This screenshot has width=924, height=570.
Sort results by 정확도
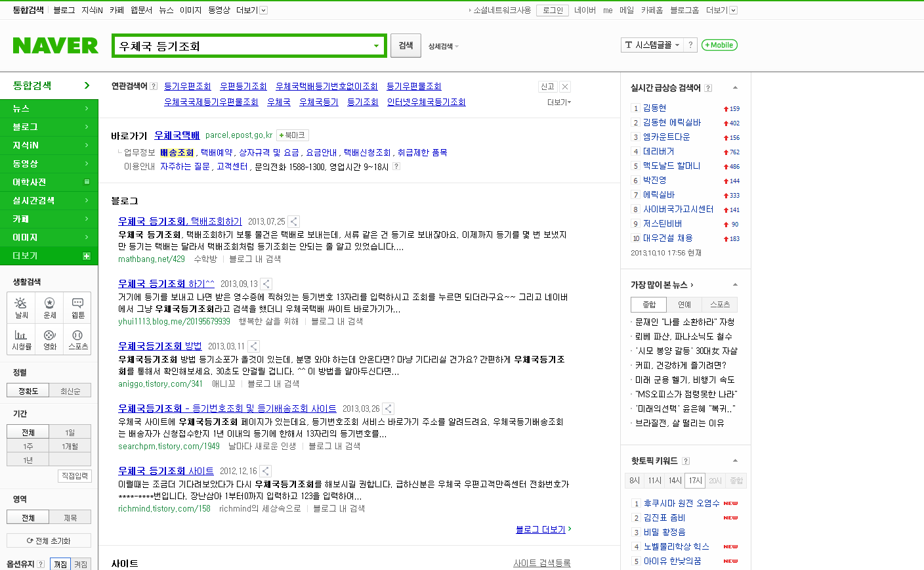pos(28,391)
